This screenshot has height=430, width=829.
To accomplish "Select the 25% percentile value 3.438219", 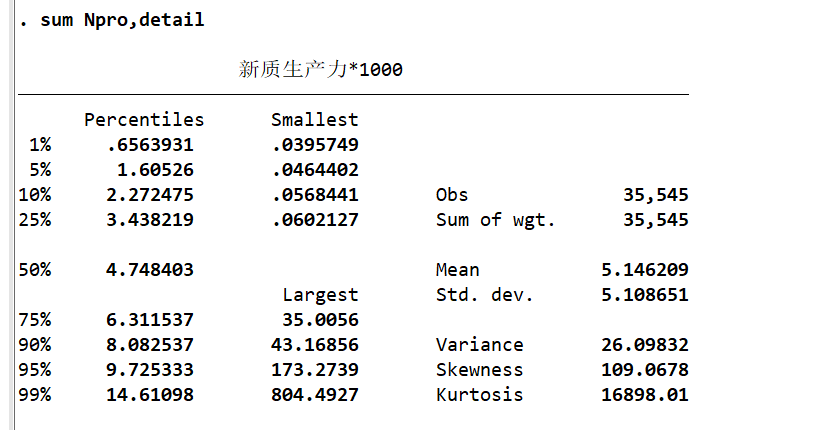I will [x=150, y=219].
